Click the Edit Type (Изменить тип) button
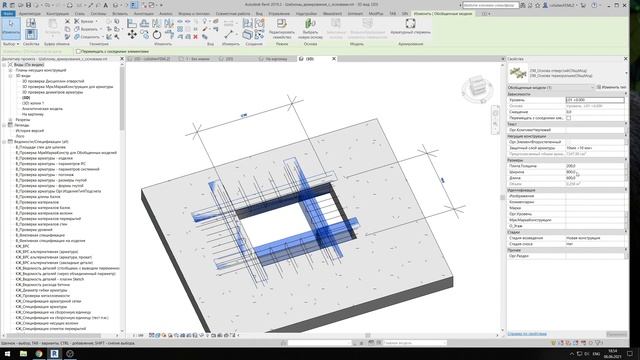The image size is (640, 360). pos(611,87)
